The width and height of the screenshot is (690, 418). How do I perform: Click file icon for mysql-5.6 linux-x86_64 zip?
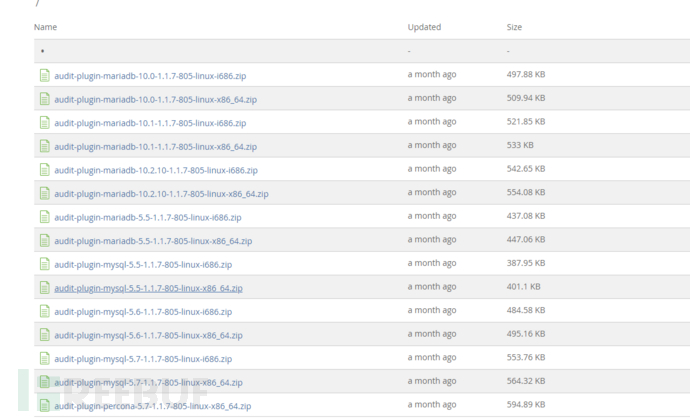pyautogui.click(x=44, y=335)
